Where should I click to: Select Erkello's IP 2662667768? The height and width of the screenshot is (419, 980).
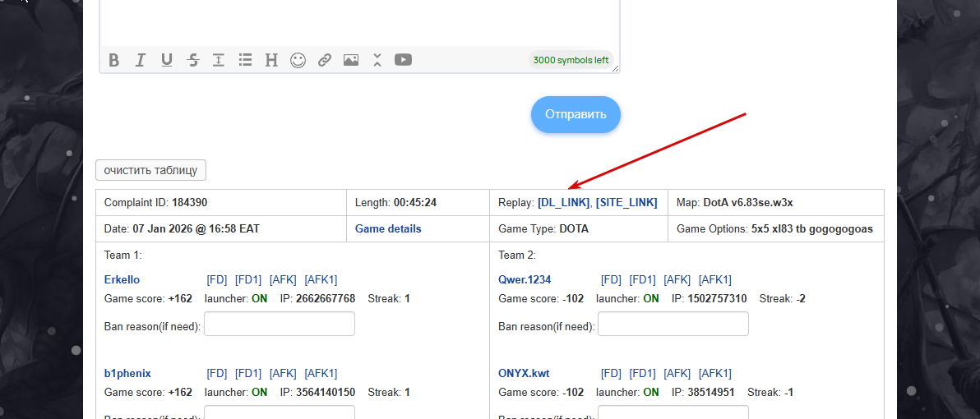pyautogui.click(x=326, y=298)
